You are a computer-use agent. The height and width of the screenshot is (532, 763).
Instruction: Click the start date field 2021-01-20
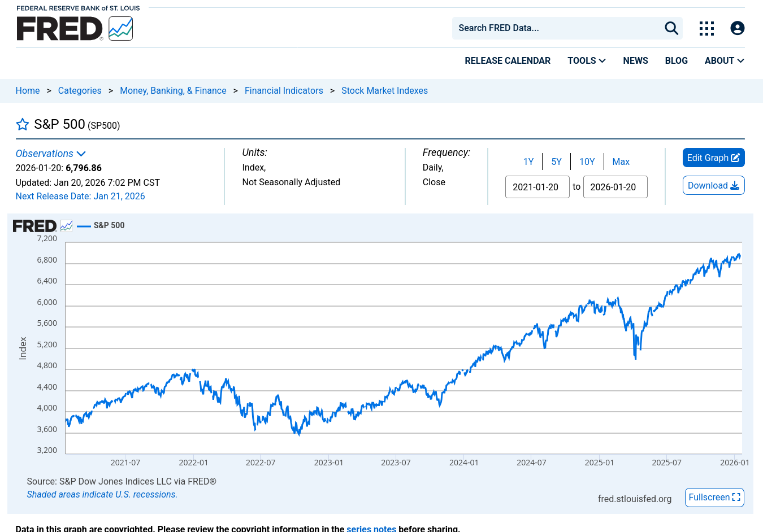pyautogui.click(x=537, y=187)
